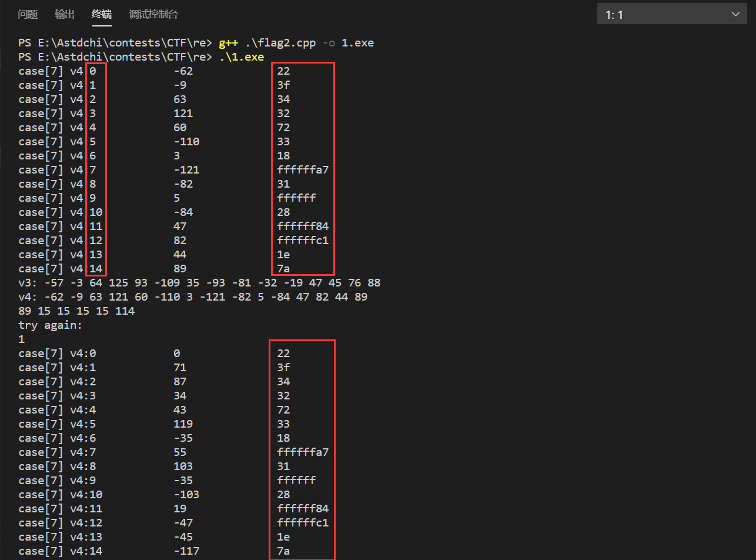
Task: Click "1e" in the "case[7] v4:13" row
Action: pos(283,537)
